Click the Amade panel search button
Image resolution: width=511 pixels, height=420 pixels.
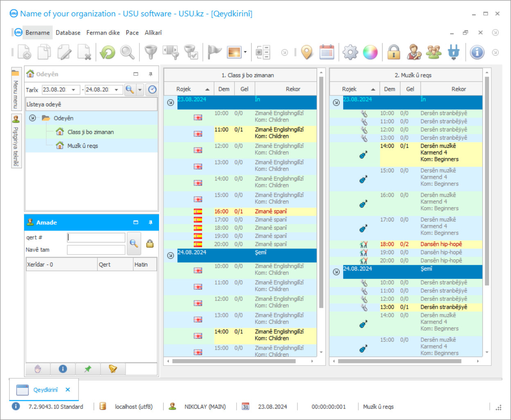pyautogui.click(x=134, y=243)
